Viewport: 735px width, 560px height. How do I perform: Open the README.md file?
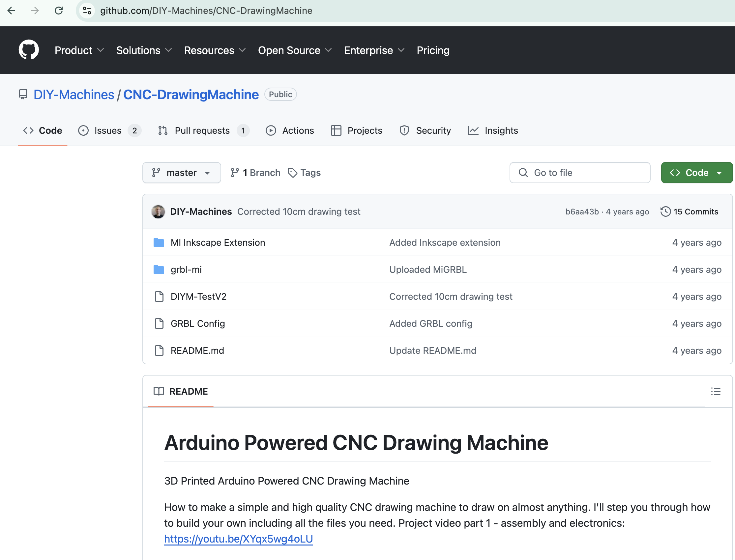(x=197, y=351)
